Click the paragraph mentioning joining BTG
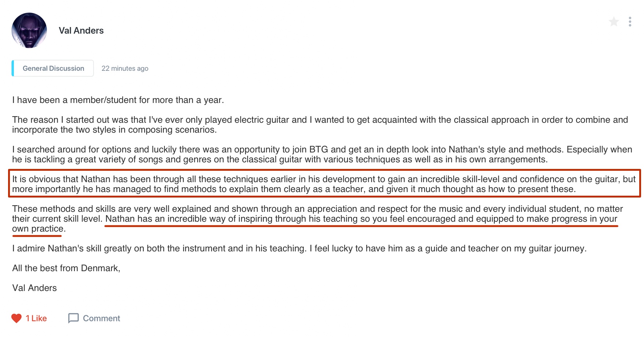Viewport: 644px width, 343px height. [322, 154]
